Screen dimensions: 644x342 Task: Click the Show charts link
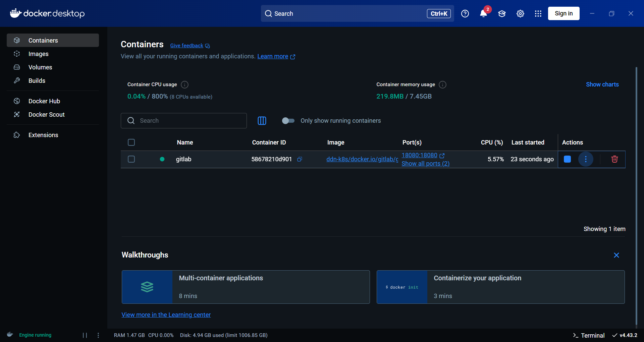[x=602, y=84]
